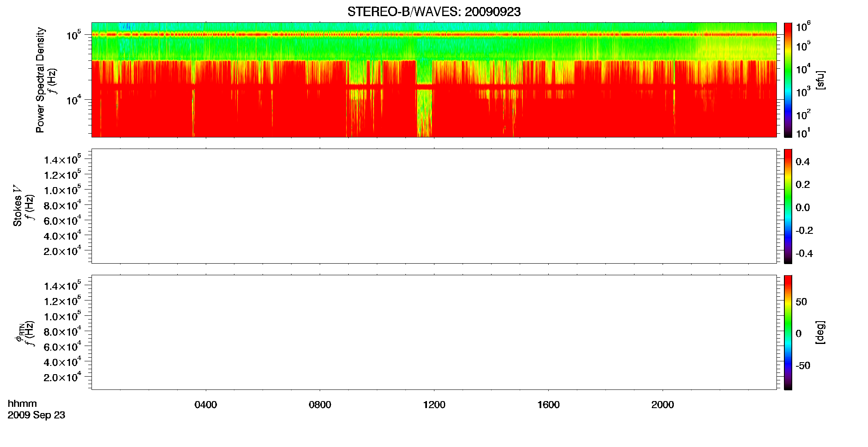The image size is (868, 447).
Task: Click the 0400 time axis label
Action: coord(206,405)
